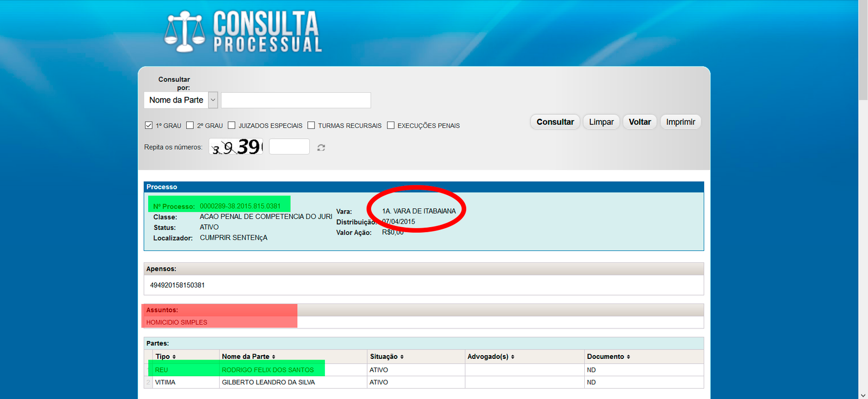Screen dimensions: 868x399
Task: Select GILBERTO LEANDRO DA SILVA row
Action: coord(423,382)
